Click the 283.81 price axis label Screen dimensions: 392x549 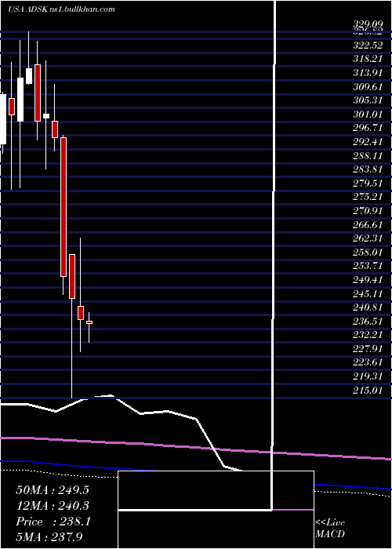[368, 169]
